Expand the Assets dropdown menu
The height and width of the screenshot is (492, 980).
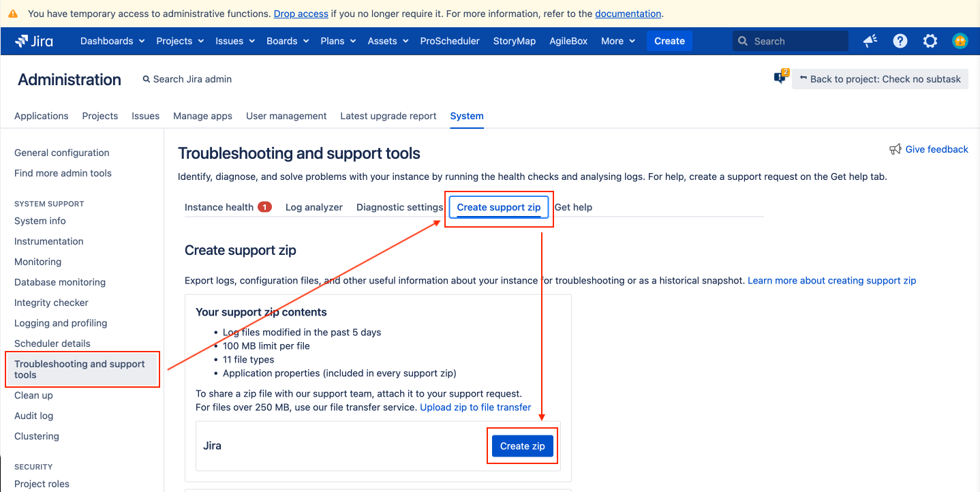click(388, 41)
